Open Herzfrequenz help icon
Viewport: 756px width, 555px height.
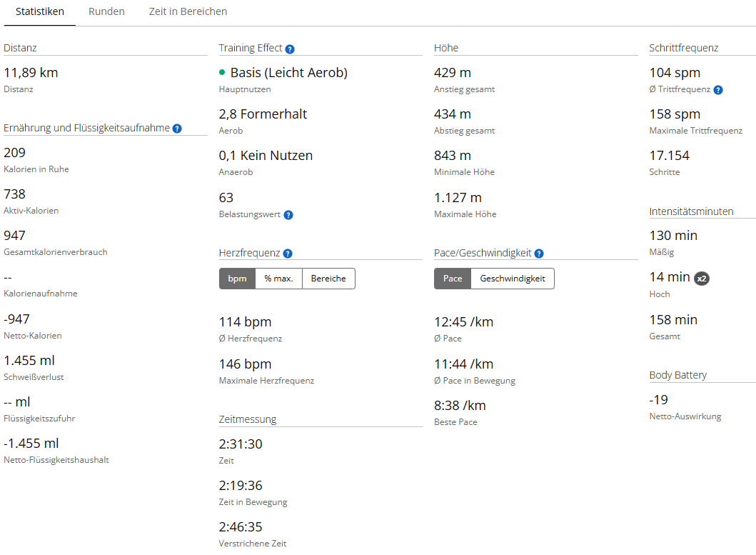[x=288, y=254]
